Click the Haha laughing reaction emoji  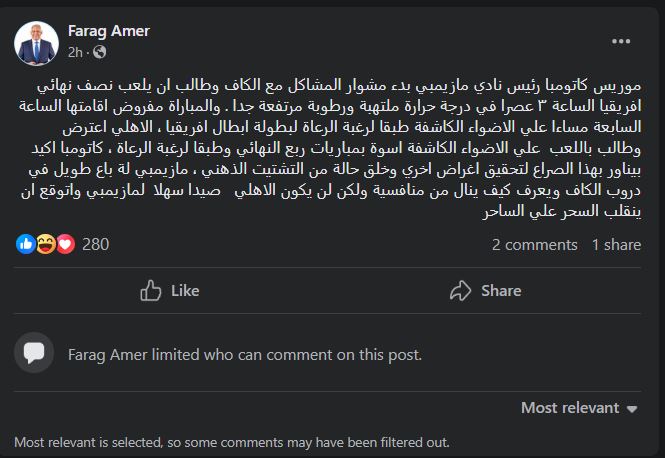(43, 243)
